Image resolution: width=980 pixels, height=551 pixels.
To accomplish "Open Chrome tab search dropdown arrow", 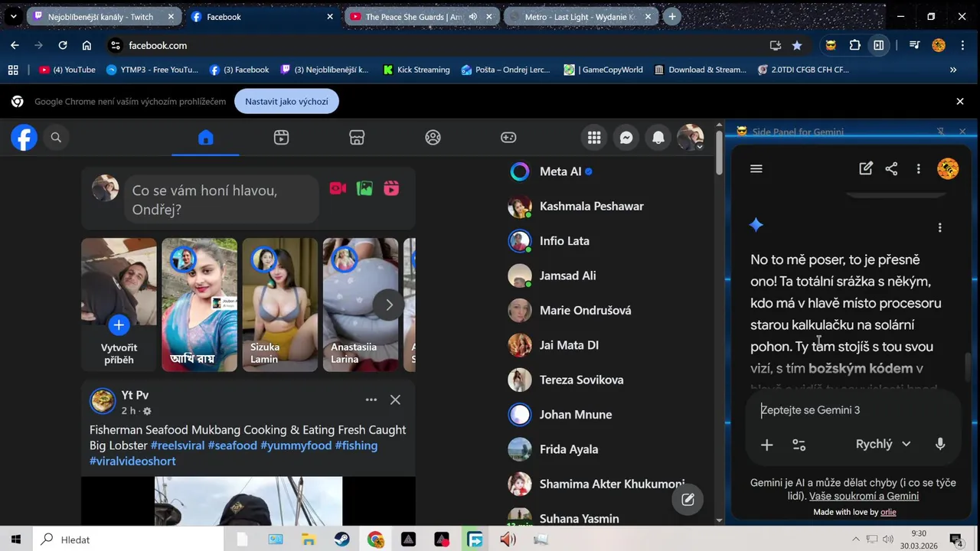I will (x=13, y=16).
